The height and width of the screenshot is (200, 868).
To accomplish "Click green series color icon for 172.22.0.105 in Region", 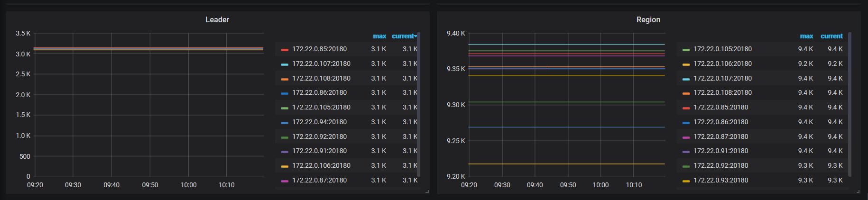I will click(x=686, y=49).
